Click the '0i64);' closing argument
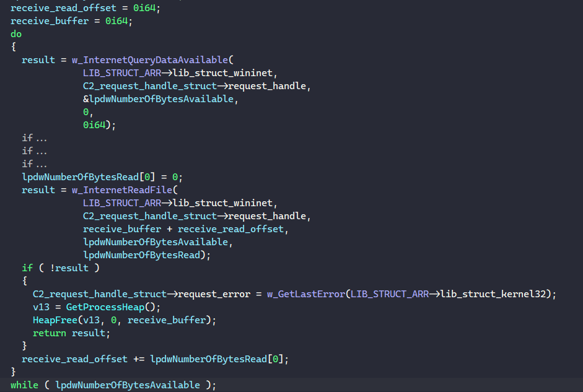 tap(99, 125)
